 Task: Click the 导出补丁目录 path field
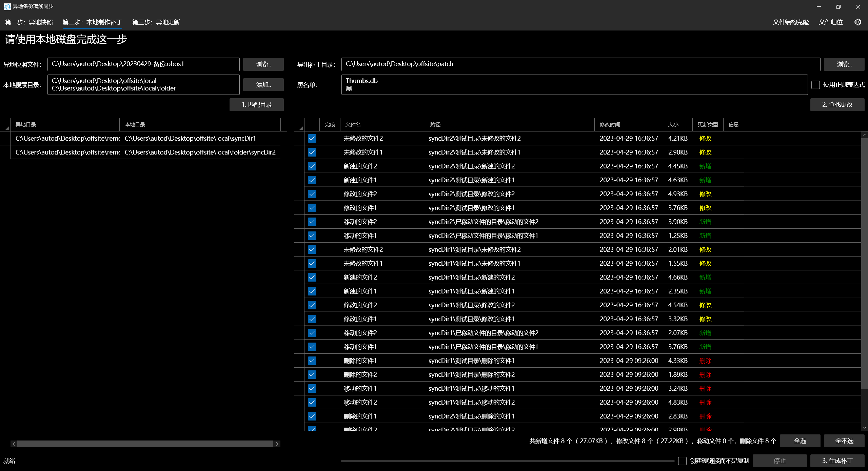click(x=581, y=64)
